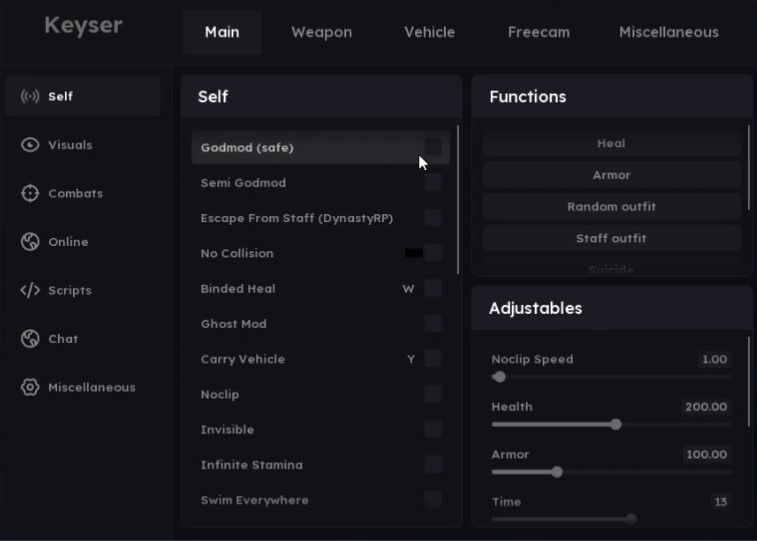Click the Self broadcast icon in sidebar
Screen dimensions: 757x541
point(30,97)
